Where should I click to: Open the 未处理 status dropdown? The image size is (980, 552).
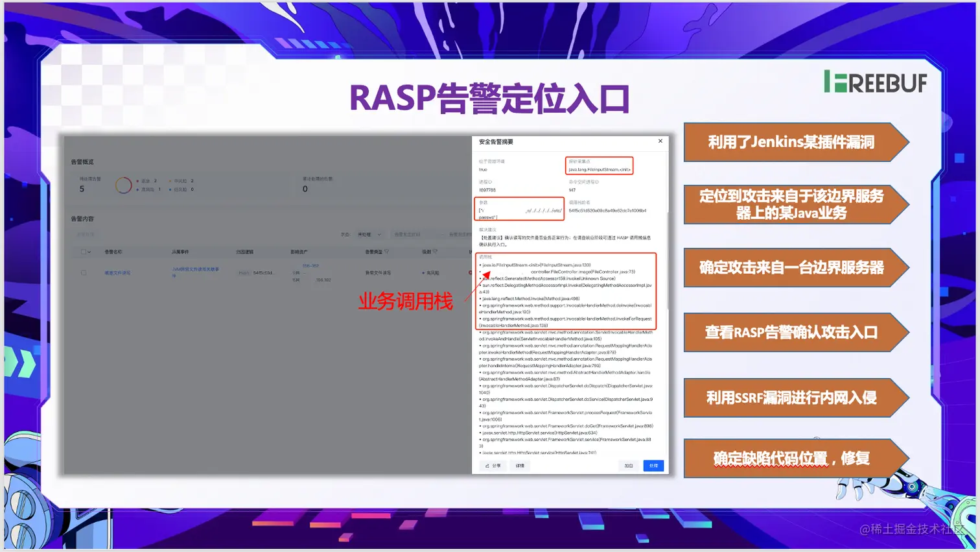click(x=369, y=234)
